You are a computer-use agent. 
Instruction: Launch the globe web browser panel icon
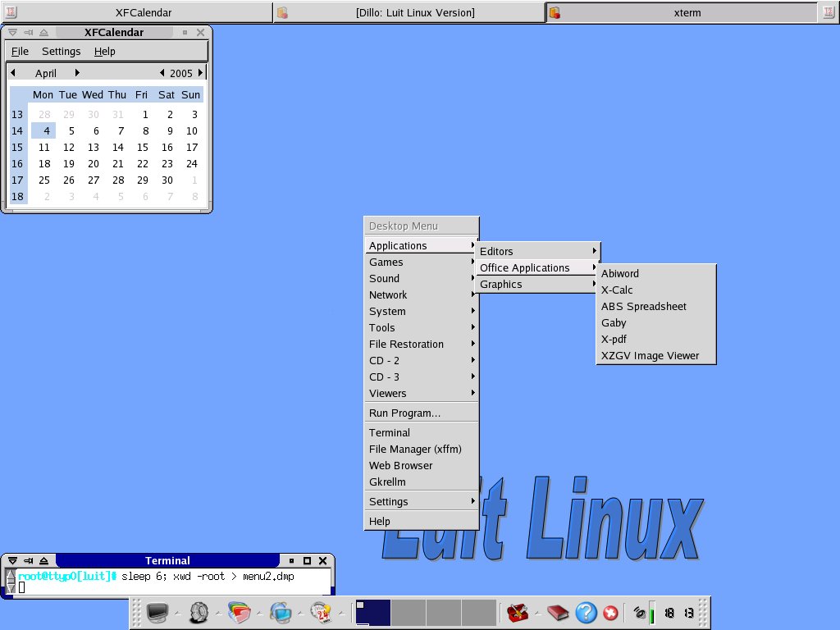pyautogui.click(x=281, y=612)
